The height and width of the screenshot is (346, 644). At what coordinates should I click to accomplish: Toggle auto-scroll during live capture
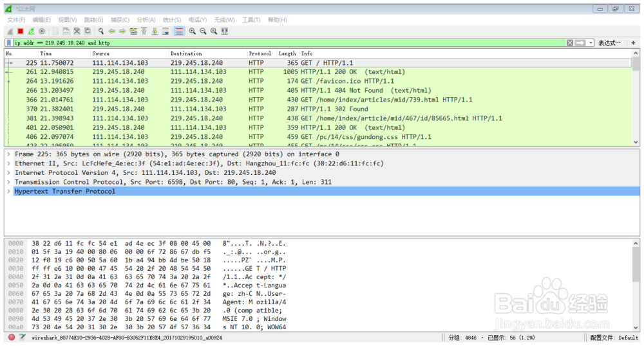coord(166,31)
